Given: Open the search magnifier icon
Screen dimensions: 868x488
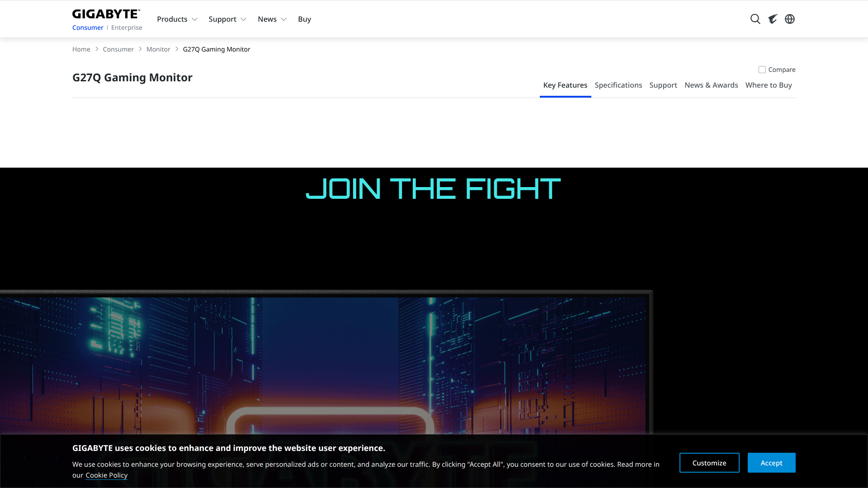Looking at the screenshot, I should pyautogui.click(x=755, y=19).
